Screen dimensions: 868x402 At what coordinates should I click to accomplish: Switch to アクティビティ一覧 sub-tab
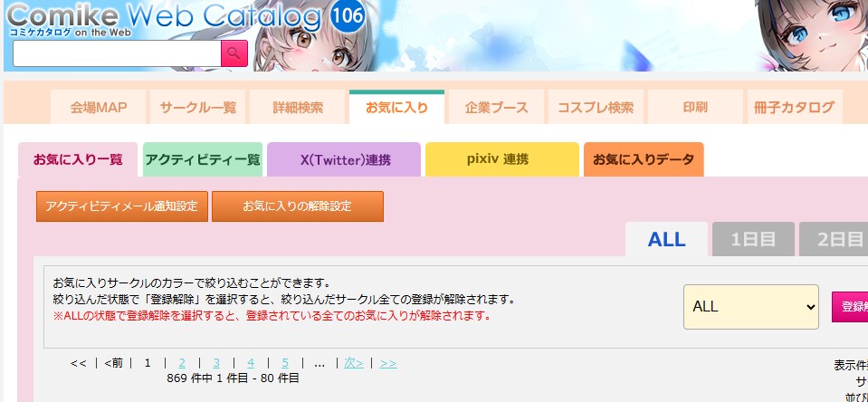coord(203,159)
